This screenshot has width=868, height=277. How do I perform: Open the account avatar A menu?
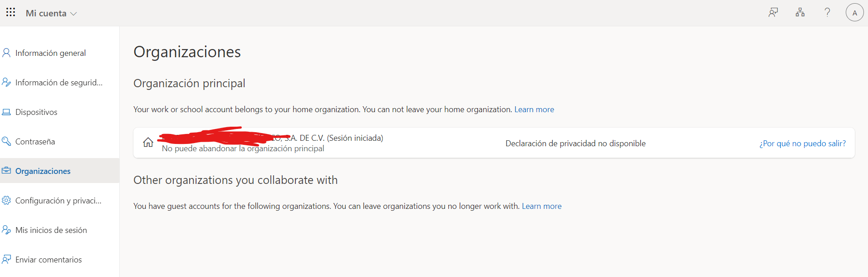854,13
